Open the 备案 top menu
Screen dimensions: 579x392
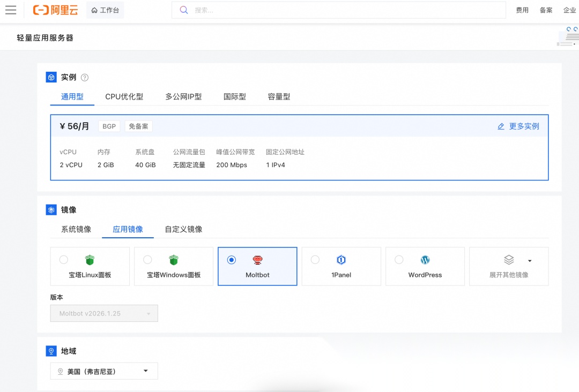coord(546,10)
